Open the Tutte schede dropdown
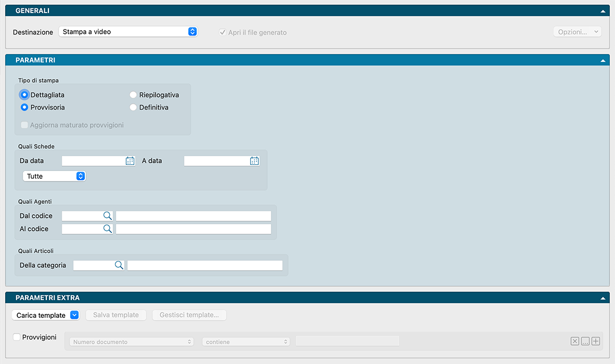 click(54, 176)
